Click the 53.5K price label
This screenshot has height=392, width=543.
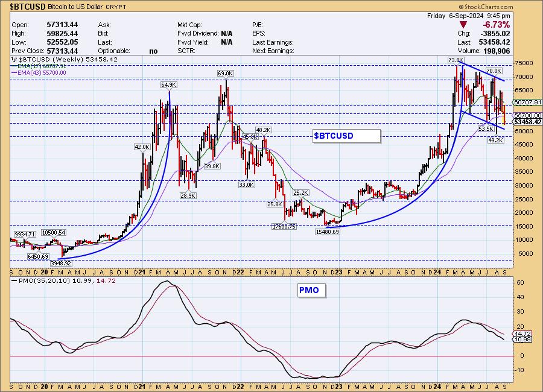click(486, 129)
